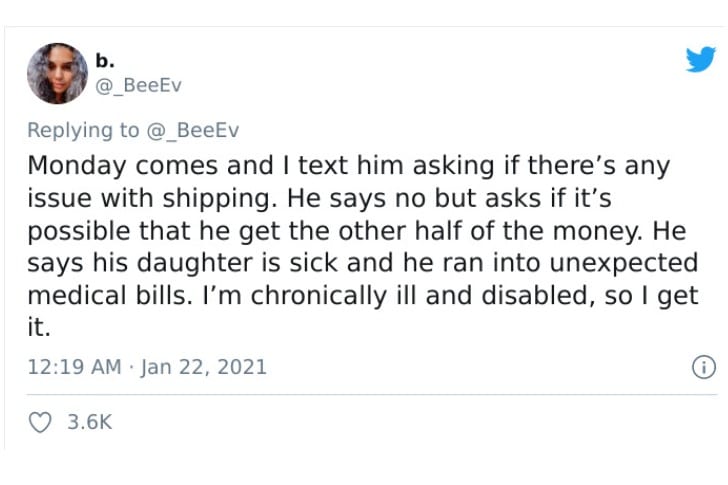Like the tweet with the heart icon
This screenshot has height=485, width=728.
(x=40, y=422)
